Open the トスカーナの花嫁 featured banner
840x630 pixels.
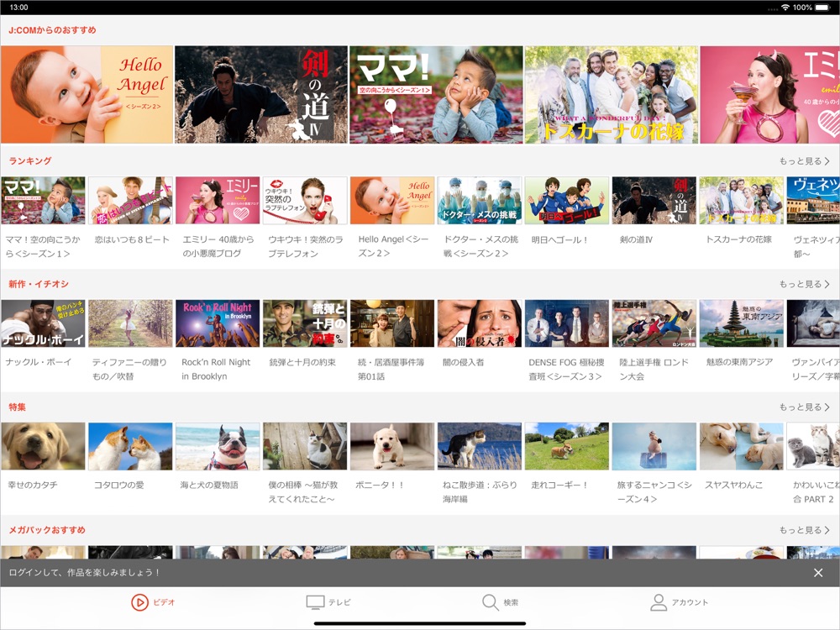[x=612, y=94]
